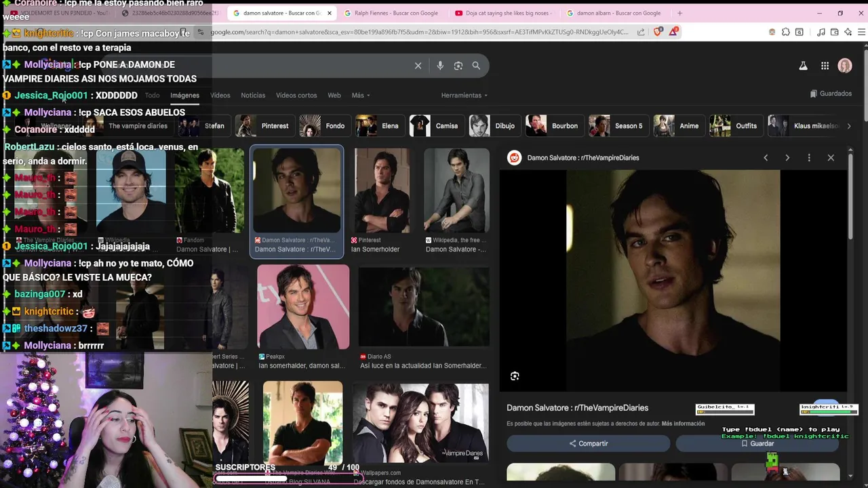Open the sidebar panel toolbar icon
The width and height of the screenshot is (868, 488).
[x=799, y=32]
